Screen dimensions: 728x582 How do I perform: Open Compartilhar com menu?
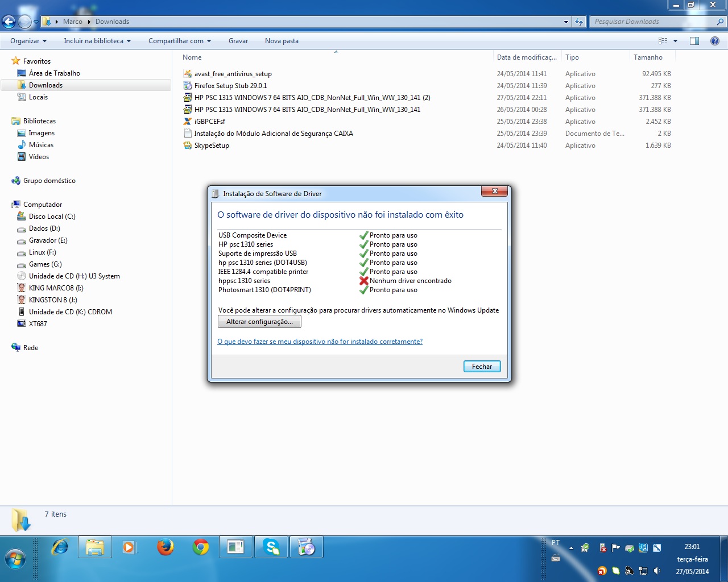tap(180, 41)
